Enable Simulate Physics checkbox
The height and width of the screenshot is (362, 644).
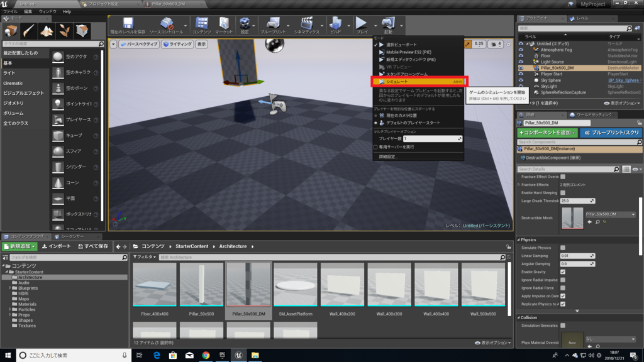click(563, 248)
